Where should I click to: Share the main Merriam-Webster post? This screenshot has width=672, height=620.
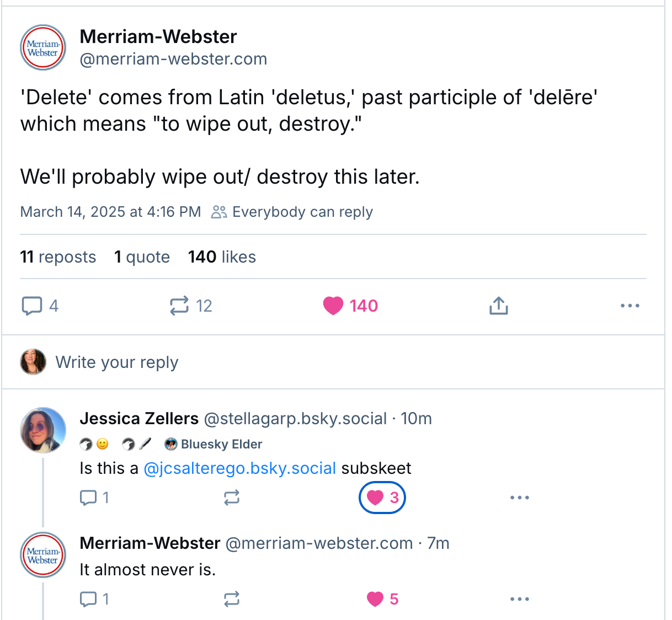498,306
